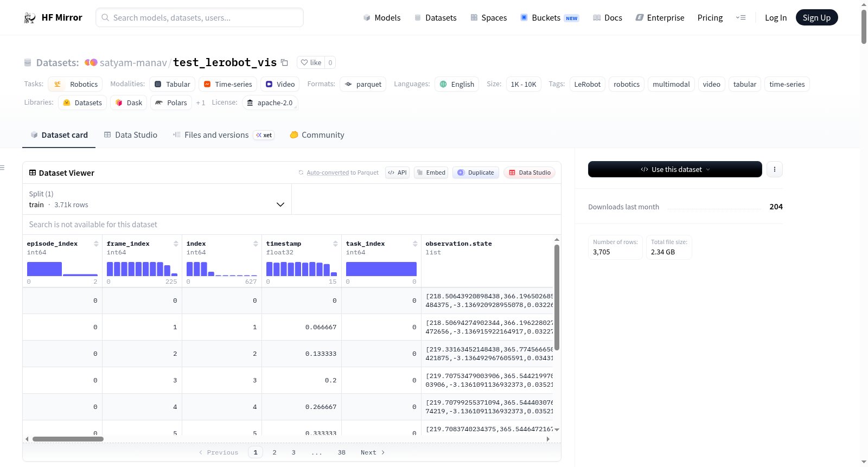
Task: Select the Polars library tag
Action: [171, 103]
